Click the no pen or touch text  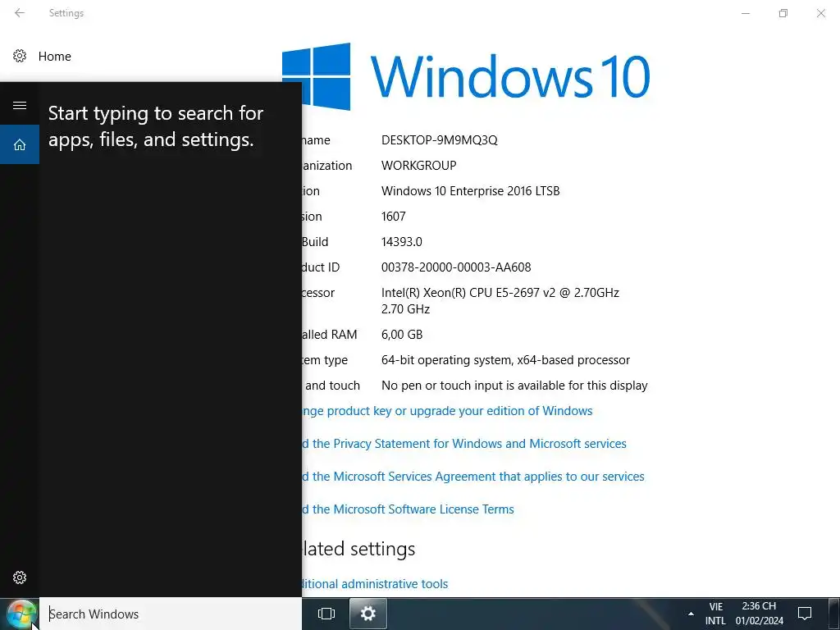point(514,386)
